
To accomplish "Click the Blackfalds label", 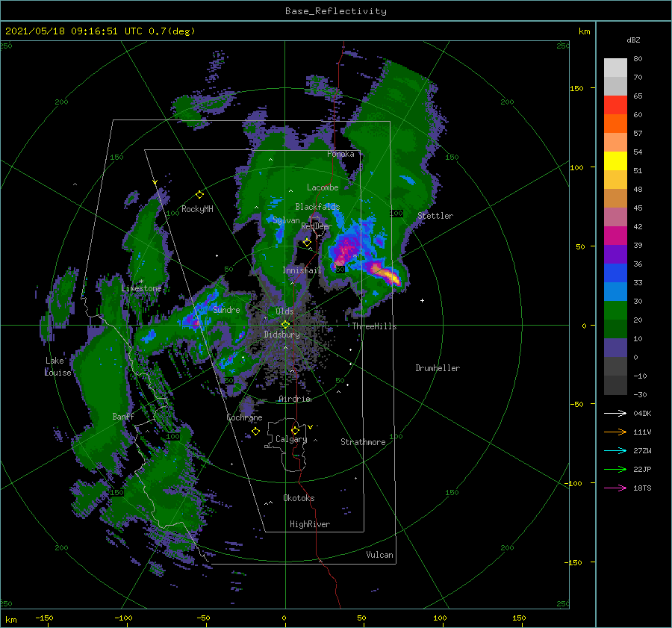I will (x=317, y=207).
